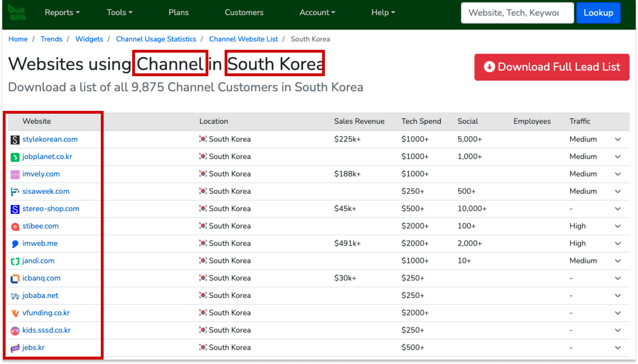Screen dimensions: 638x364
Task: Open the Account dropdown menu
Action: pyautogui.click(x=317, y=13)
